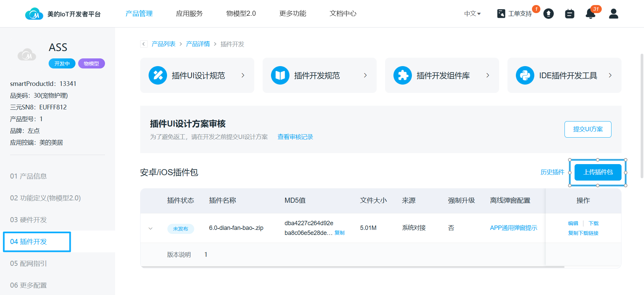The height and width of the screenshot is (295, 644).
Task: Open the 物模型2.0 top menu
Action: tap(241, 13)
